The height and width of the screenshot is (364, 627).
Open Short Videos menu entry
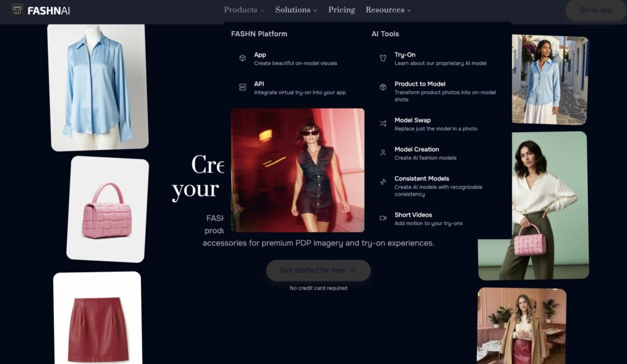coord(438,219)
